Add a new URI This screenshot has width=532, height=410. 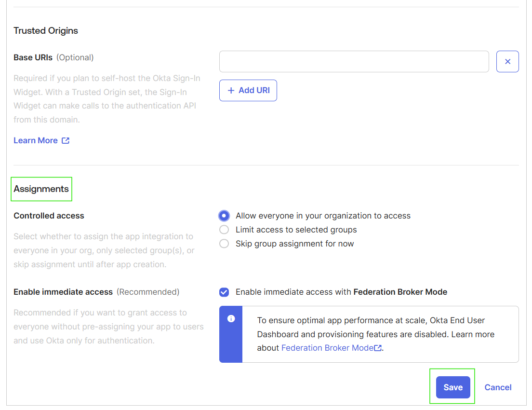coord(248,90)
